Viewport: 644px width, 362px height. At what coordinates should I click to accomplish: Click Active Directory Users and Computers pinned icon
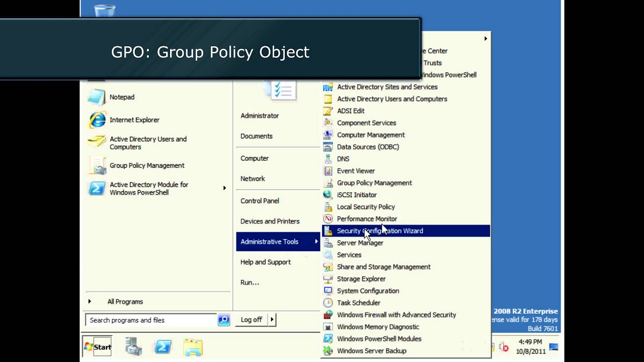(97, 143)
